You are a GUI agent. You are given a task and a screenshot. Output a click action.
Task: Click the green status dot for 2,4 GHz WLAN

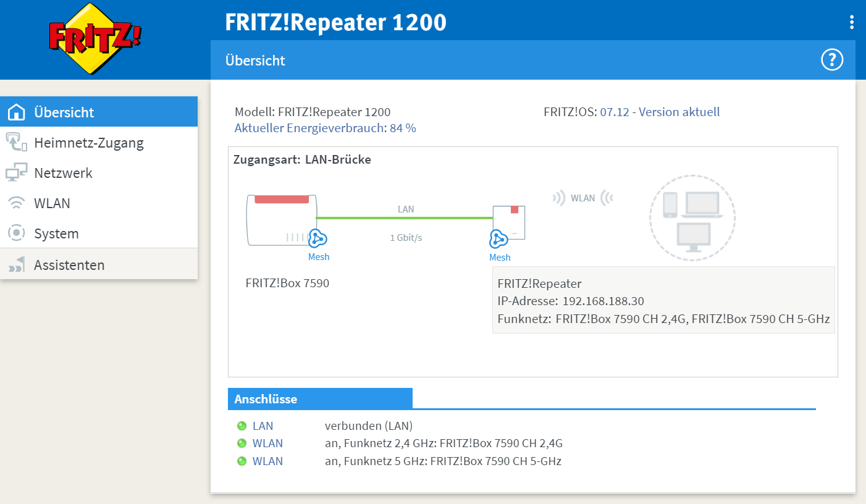[242, 443]
